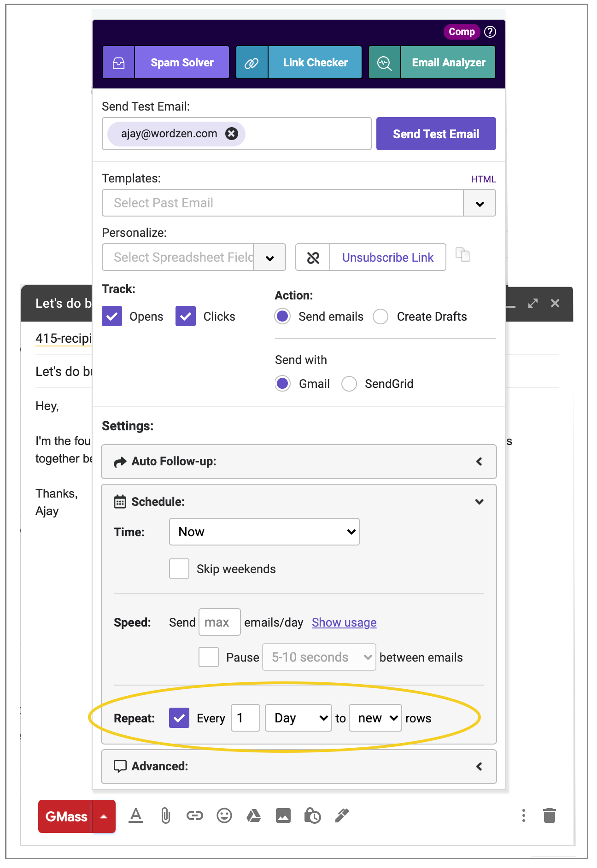Enable the Skip weekends checkbox
This screenshot has height=868, width=597.
[x=179, y=569]
